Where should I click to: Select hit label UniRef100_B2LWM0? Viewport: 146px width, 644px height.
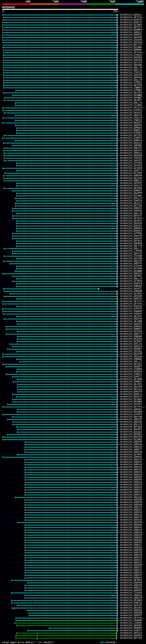click(x=131, y=47)
